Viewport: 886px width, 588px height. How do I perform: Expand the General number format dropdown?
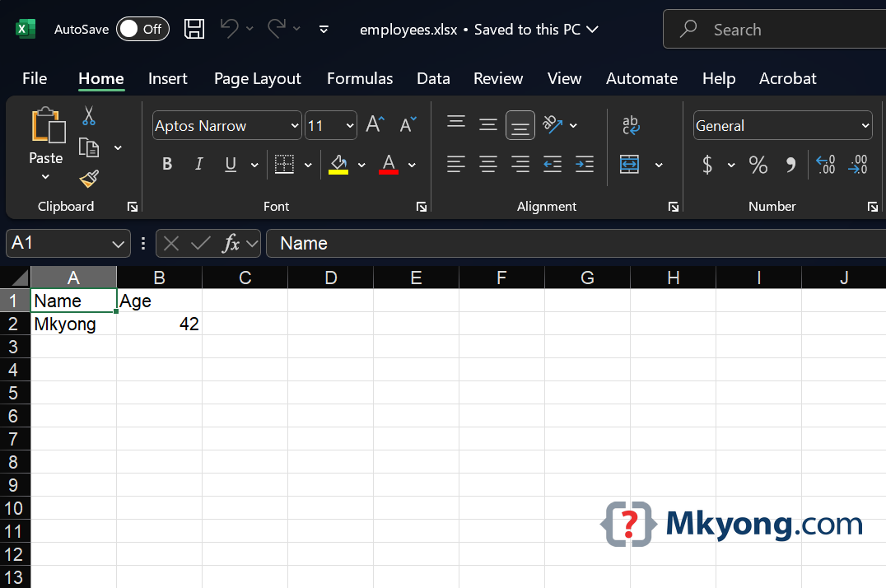(865, 126)
